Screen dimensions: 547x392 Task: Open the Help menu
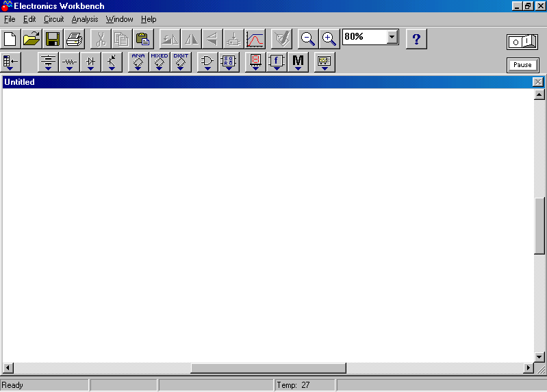click(x=149, y=19)
